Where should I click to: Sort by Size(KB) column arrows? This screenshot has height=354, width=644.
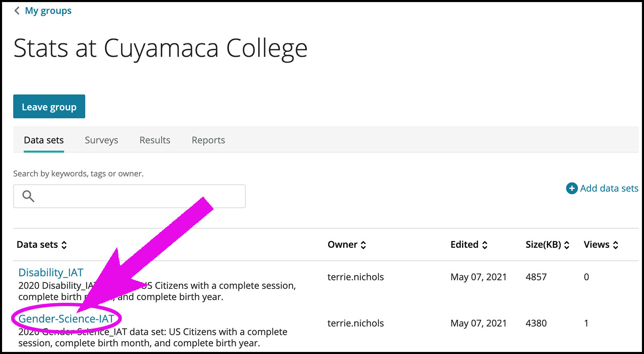pos(567,245)
